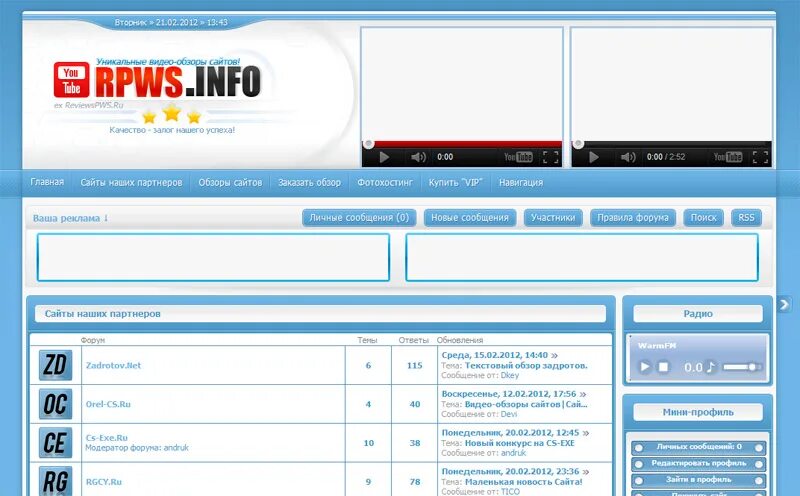
Task: Click Зайти в профиль in mini-profile
Action: pyautogui.click(x=698, y=480)
